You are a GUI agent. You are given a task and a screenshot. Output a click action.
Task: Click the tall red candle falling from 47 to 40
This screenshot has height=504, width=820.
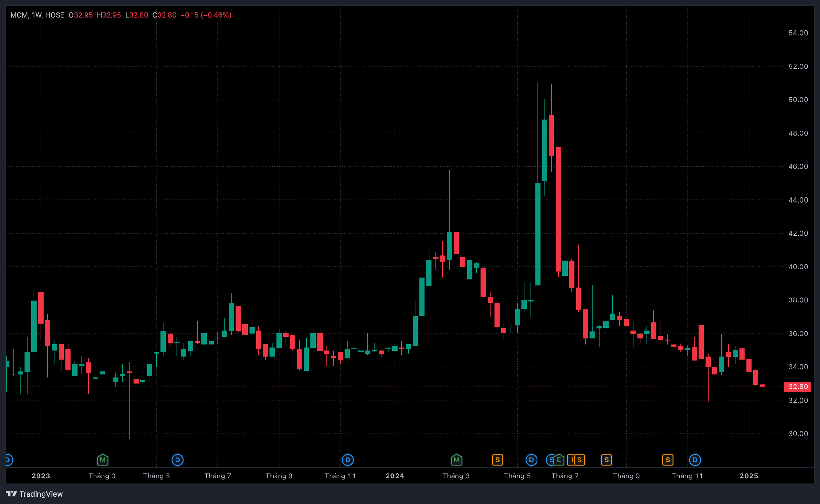pyautogui.click(x=558, y=209)
